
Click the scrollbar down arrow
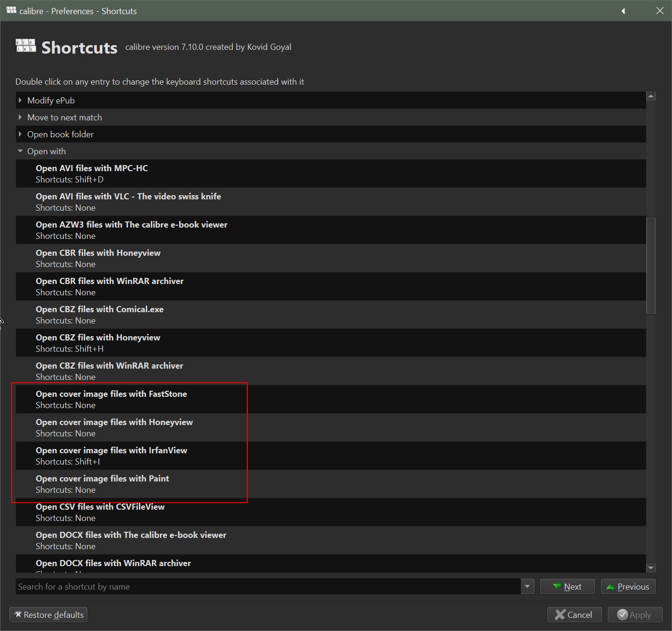[x=651, y=568]
